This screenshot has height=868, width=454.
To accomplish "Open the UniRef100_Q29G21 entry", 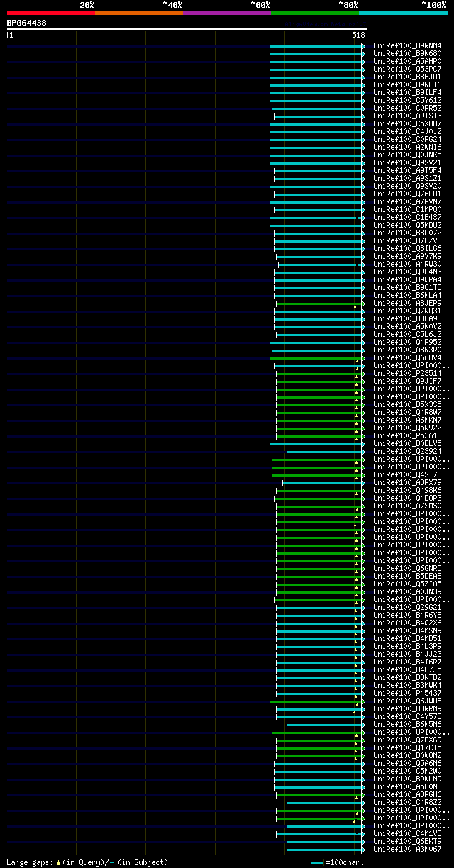I will (x=407, y=607).
